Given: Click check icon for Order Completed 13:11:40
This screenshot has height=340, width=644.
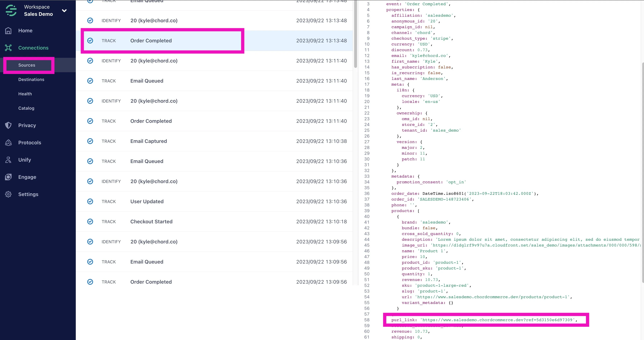Looking at the screenshot, I should (90, 121).
